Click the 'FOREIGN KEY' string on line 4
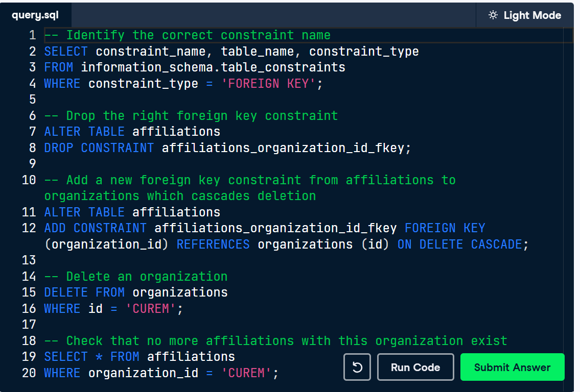The image size is (580, 392). coord(268,84)
